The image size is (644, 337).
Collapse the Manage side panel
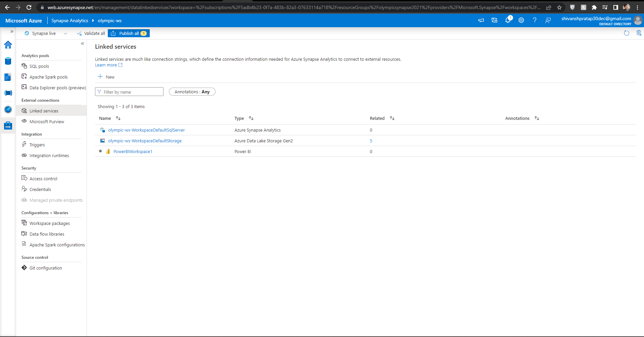coord(83,44)
